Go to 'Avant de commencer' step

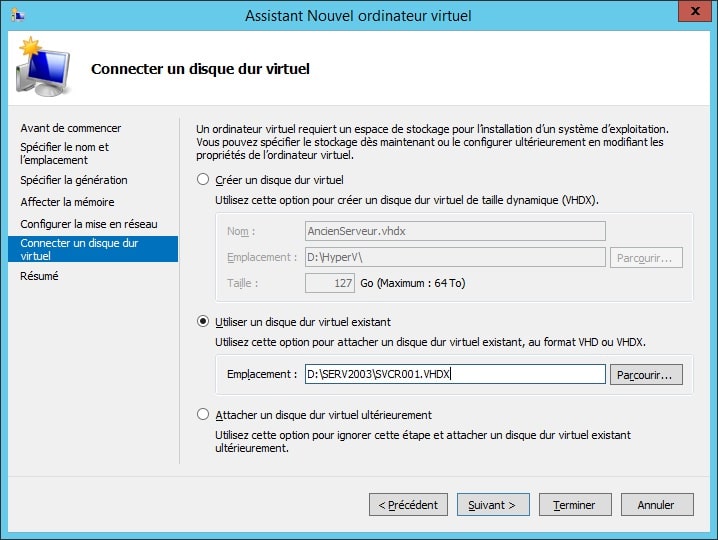coord(71,128)
